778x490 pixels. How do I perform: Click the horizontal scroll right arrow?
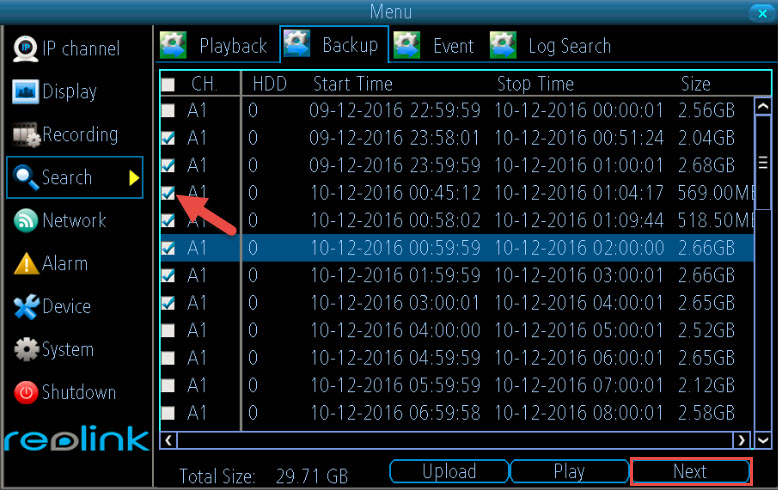click(x=741, y=440)
